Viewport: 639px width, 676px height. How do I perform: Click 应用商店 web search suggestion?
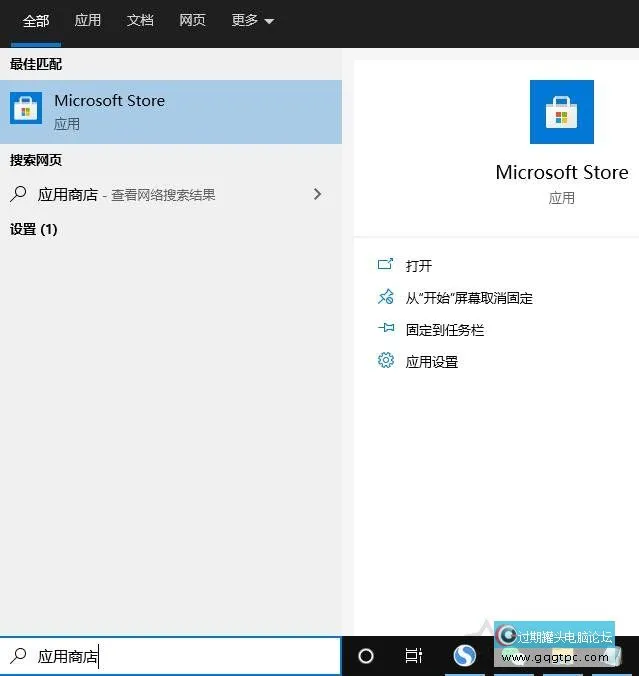171,194
